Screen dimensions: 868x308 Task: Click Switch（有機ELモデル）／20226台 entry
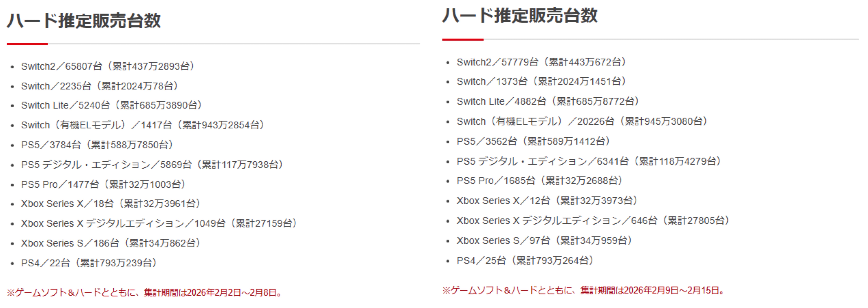click(x=582, y=121)
